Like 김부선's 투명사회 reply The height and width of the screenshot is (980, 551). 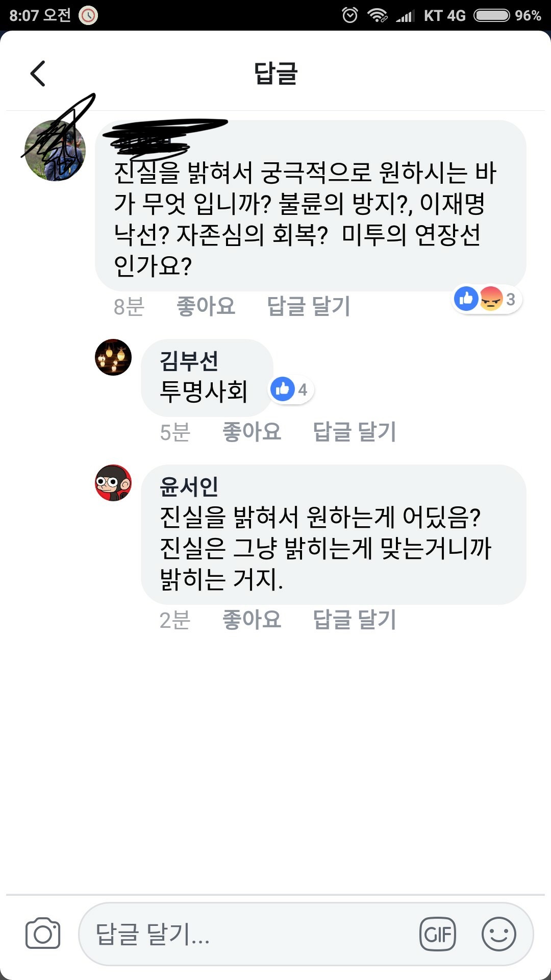pyautogui.click(x=252, y=432)
